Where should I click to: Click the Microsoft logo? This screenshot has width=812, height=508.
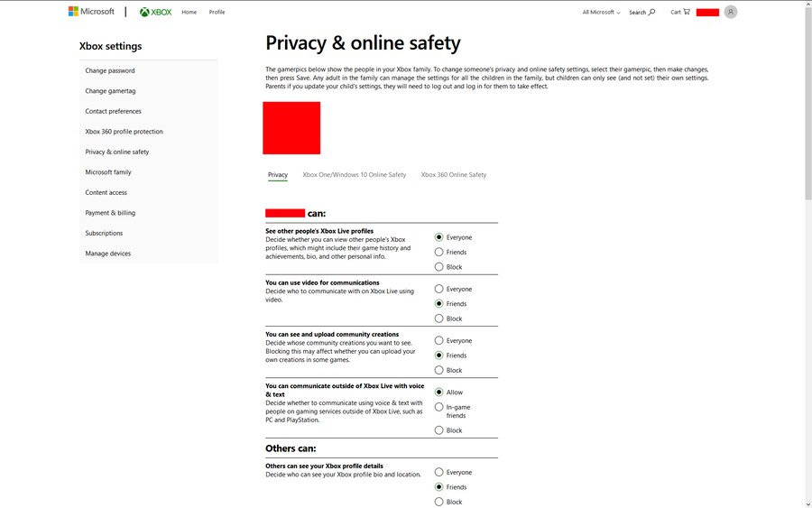pyautogui.click(x=91, y=12)
